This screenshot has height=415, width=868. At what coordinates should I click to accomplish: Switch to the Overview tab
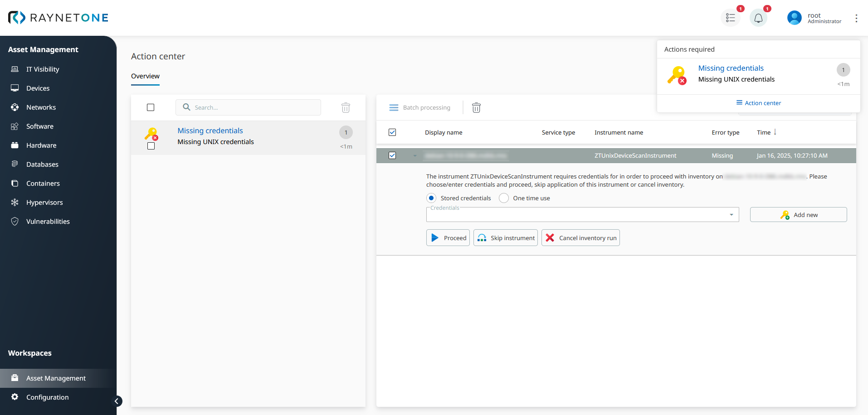tap(145, 76)
